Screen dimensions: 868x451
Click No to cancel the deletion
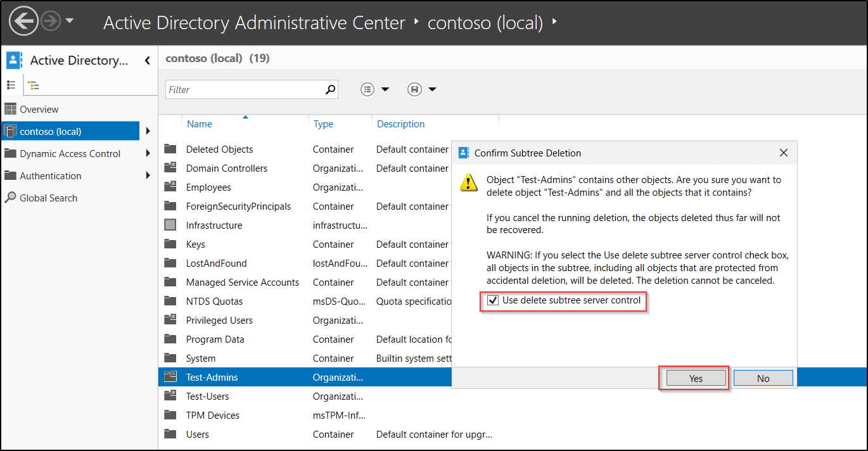tap(763, 378)
